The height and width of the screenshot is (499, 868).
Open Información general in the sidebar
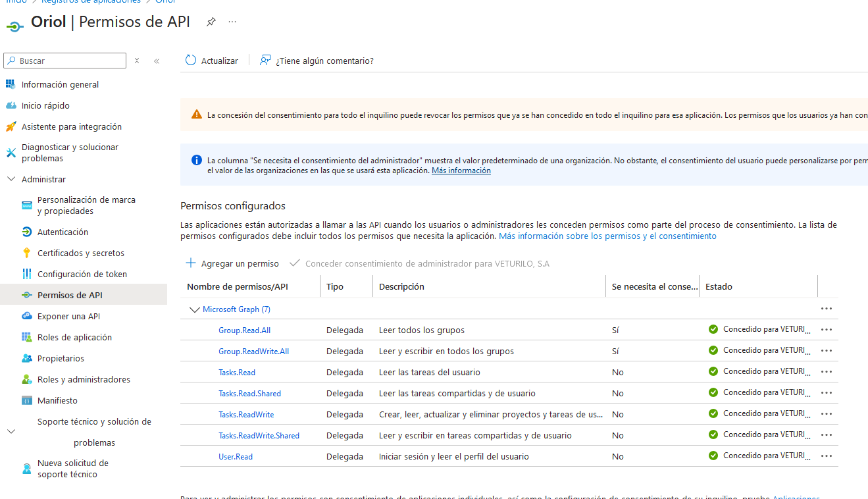pyautogui.click(x=60, y=84)
